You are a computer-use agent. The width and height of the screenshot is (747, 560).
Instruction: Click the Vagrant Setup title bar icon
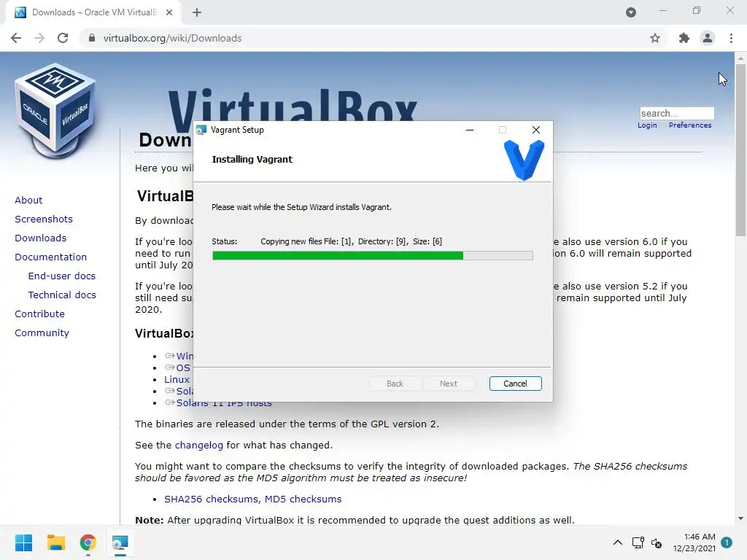click(x=201, y=130)
